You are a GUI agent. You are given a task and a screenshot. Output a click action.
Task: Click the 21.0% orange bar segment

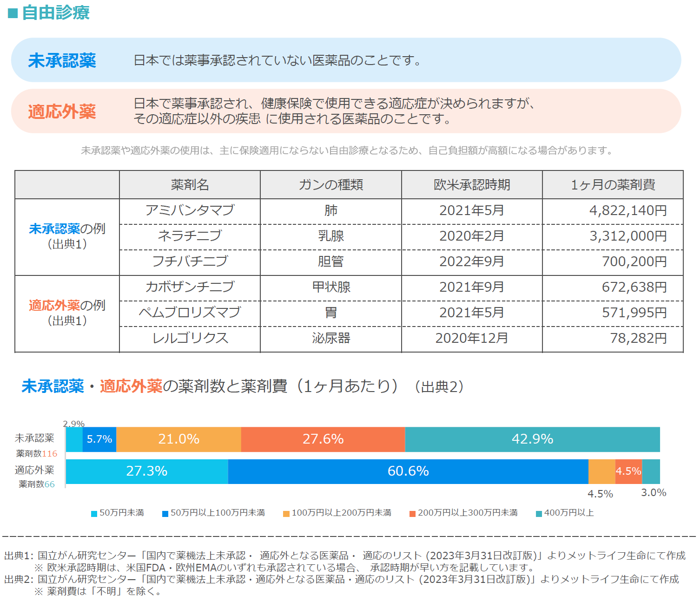178,439
